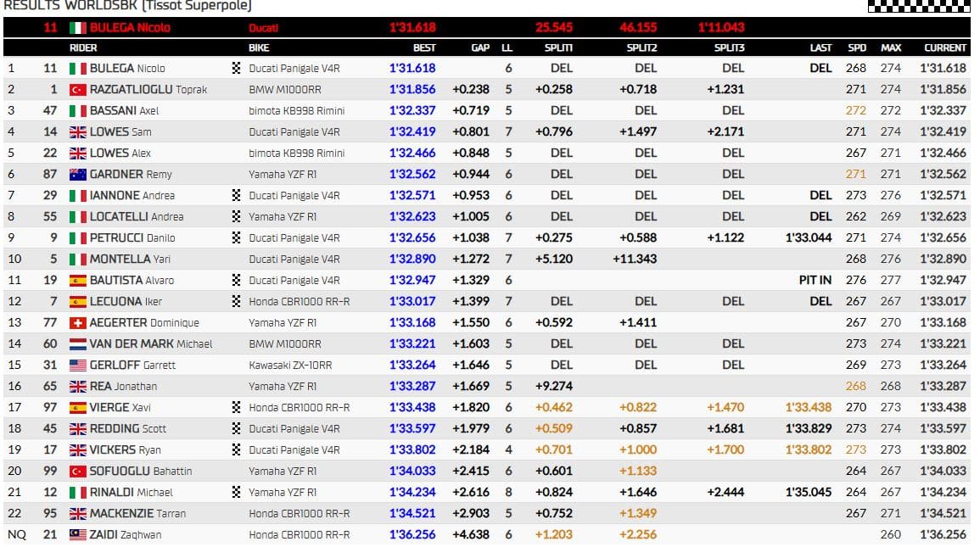
Task: Click the Australian flag next to GARDNER Remy
Action: tap(77, 175)
